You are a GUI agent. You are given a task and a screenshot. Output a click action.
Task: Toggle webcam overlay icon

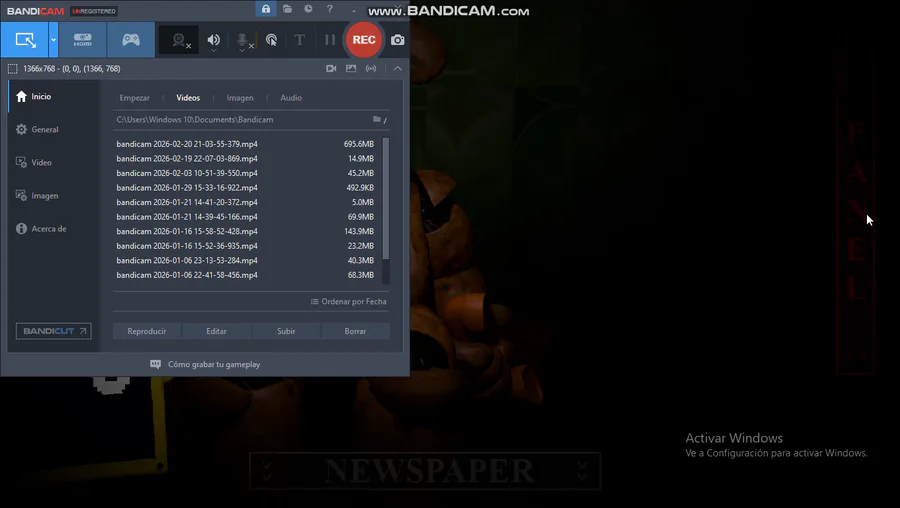click(179, 40)
